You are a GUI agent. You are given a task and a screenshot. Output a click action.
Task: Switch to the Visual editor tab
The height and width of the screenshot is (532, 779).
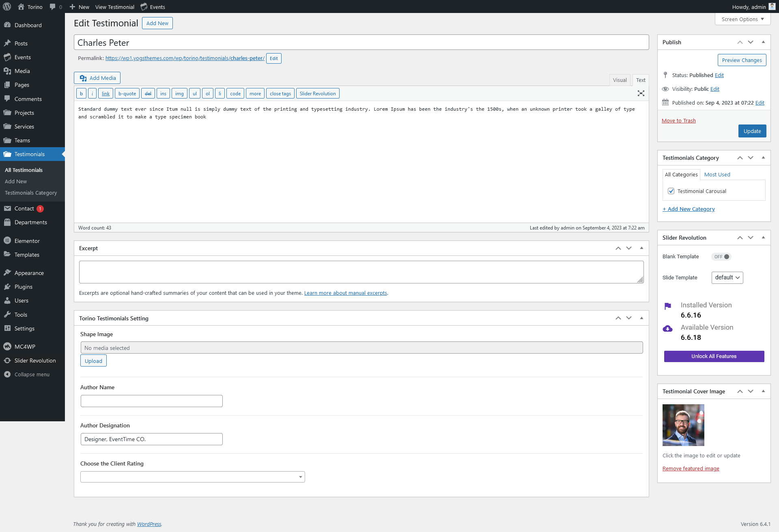(620, 80)
